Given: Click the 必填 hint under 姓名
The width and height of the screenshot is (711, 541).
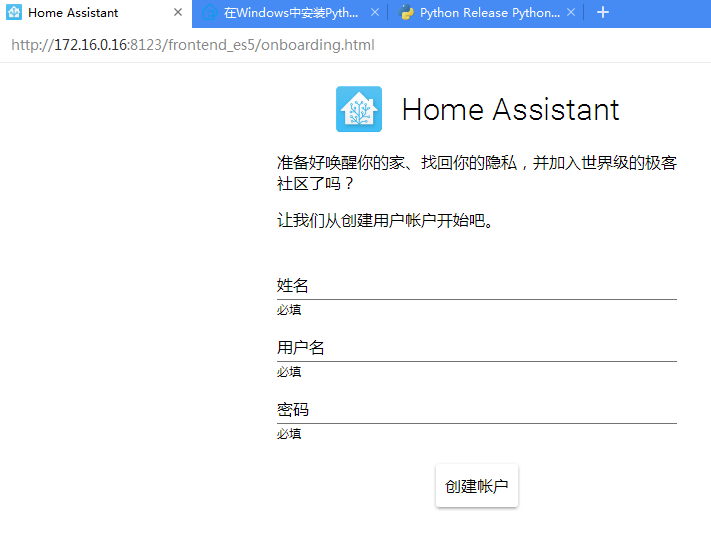Looking at the screenshot, I should point(289,310).
